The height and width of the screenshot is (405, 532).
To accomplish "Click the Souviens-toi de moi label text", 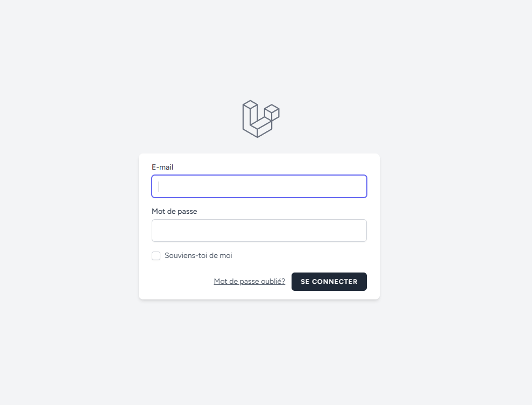I will [x=198, y=255].
